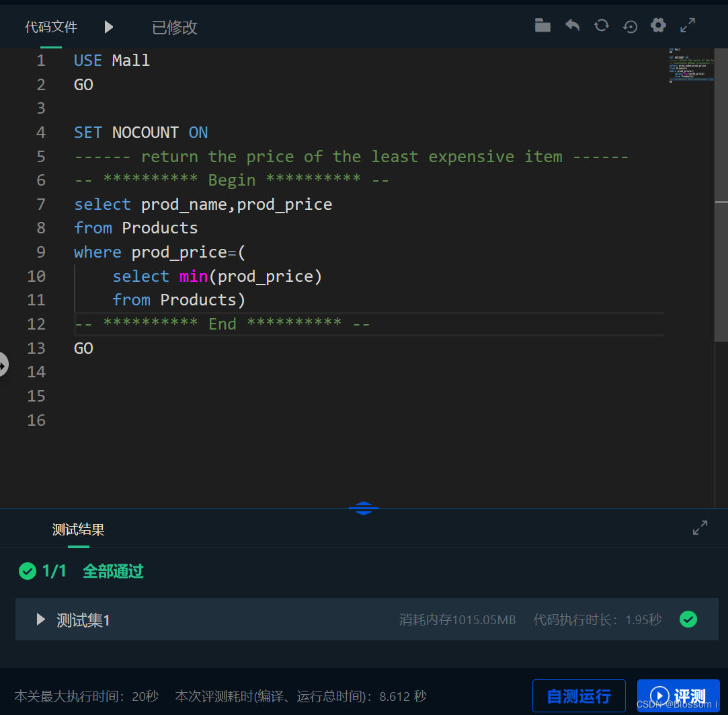
Task: Open the editor settings gear
Action: click(x=658, y=25)
